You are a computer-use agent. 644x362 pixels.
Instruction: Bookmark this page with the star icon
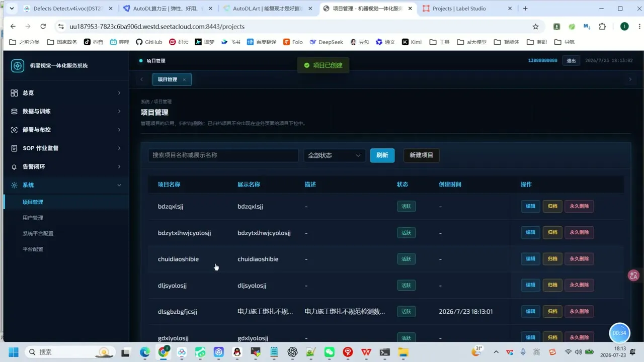point(535,27)
